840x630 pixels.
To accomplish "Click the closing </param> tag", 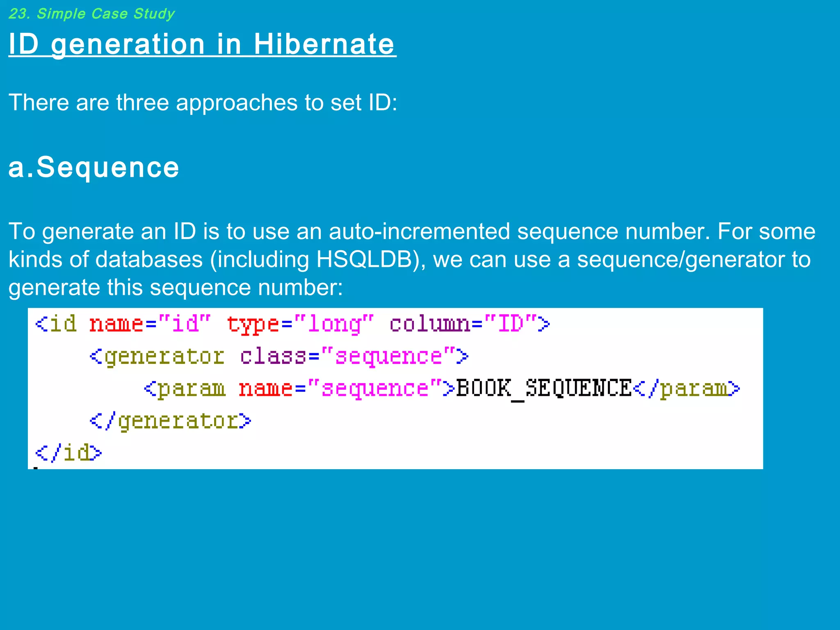I will 687,388.
